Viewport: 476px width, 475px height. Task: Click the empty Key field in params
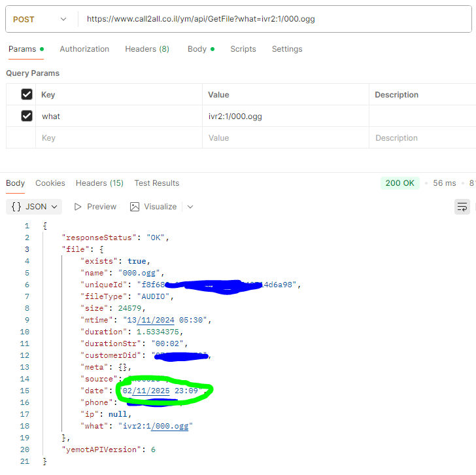(118, 138)
